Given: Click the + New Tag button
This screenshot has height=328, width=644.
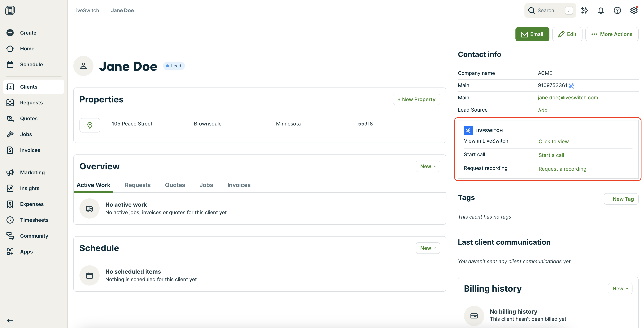Looking at the screenshot, I should pos(621,199).
